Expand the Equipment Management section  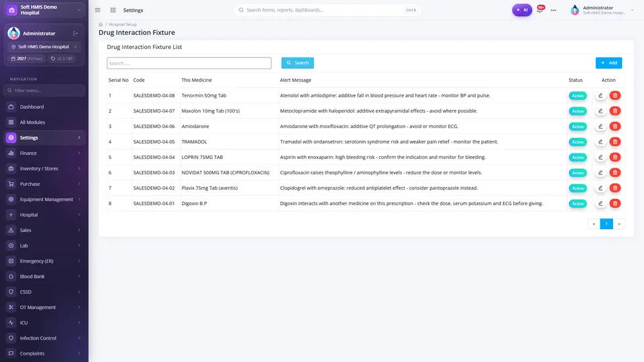pyautogui.click(x=44, y=199)
